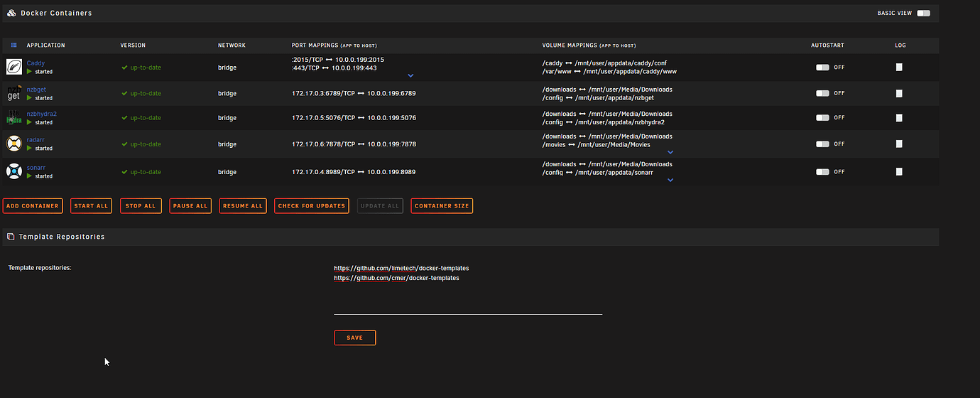Screen dimensions: 980x398
Task: Click the nzbhydra2 bridge network cell
Action: [x=227, y=117]
